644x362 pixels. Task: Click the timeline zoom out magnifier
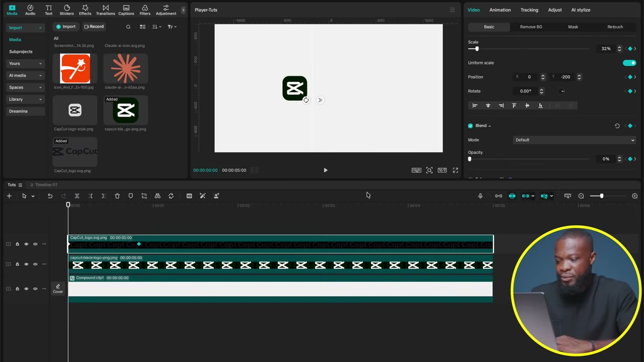581,196
